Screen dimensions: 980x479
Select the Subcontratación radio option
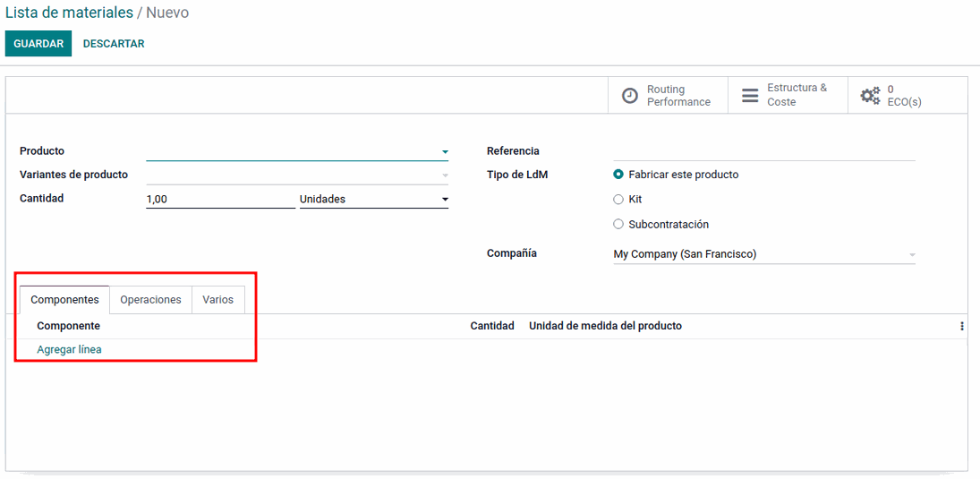(x=618, y=224)
